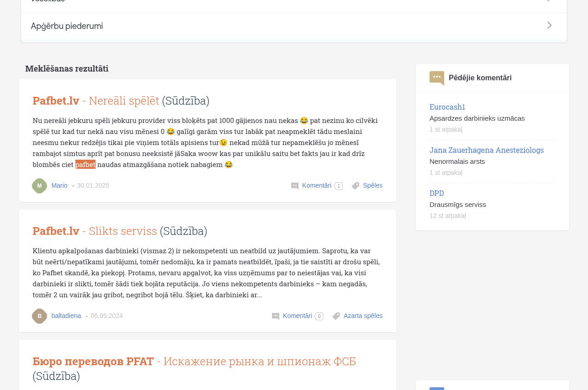Screen dimensions: 588x390
Task: Click tag icon next to Azarta spēles
Action: tap(336, 316)
